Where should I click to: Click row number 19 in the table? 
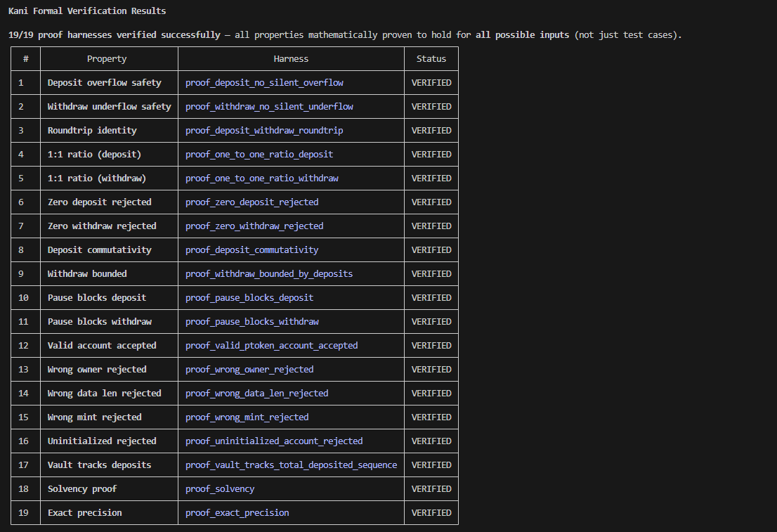(x=23, y=512)
